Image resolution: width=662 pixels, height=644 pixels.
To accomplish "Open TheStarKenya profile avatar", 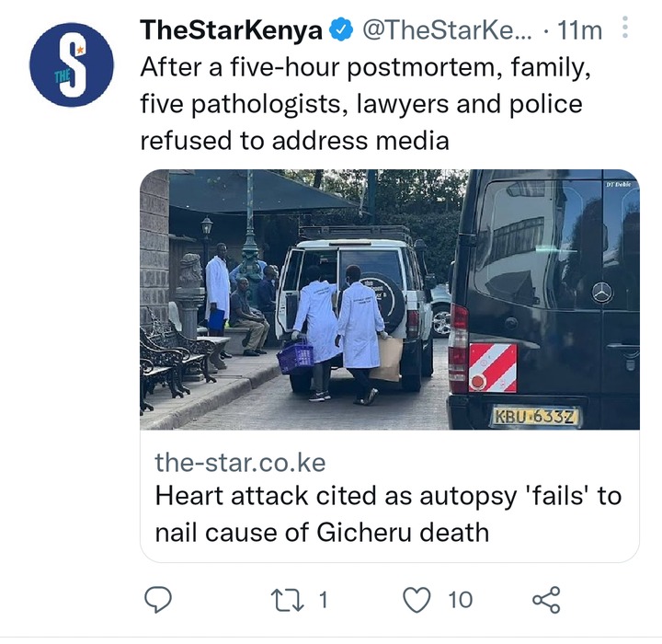I will 72,64.
